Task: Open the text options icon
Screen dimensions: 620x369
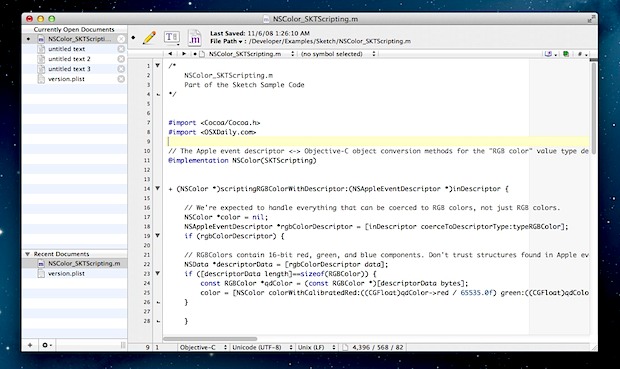Action: pyautogui.click(x=172, y=38)
